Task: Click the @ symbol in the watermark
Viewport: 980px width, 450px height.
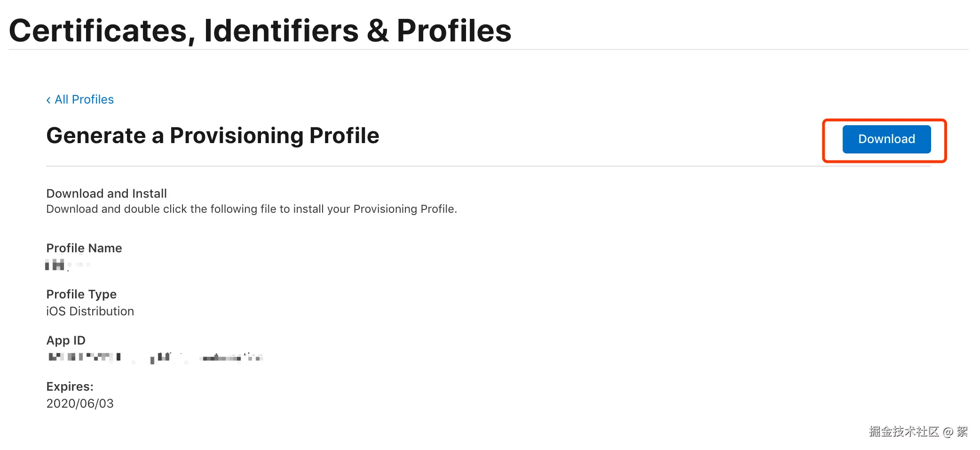Action: [x=948, y=432]
